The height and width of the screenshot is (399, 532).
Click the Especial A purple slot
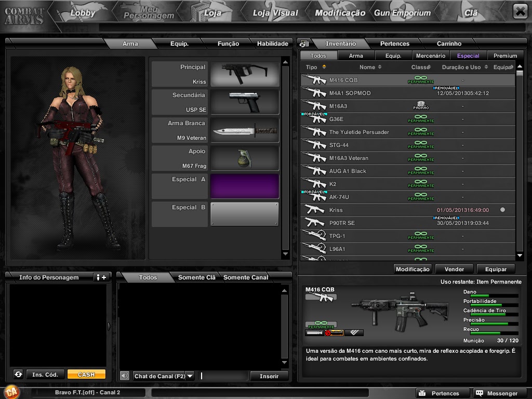[x=244, y=185]
